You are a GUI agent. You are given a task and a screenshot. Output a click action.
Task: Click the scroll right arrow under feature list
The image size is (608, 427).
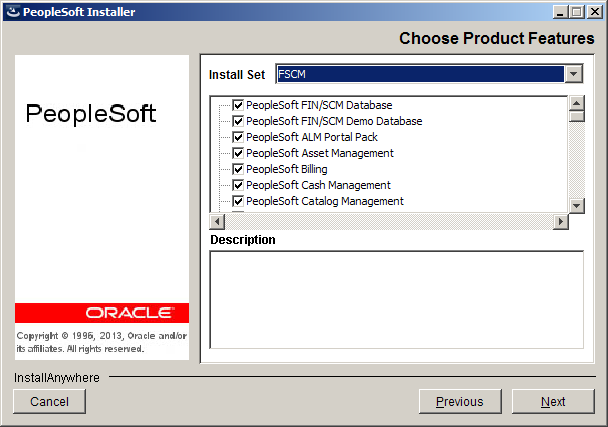pos(561,222)
